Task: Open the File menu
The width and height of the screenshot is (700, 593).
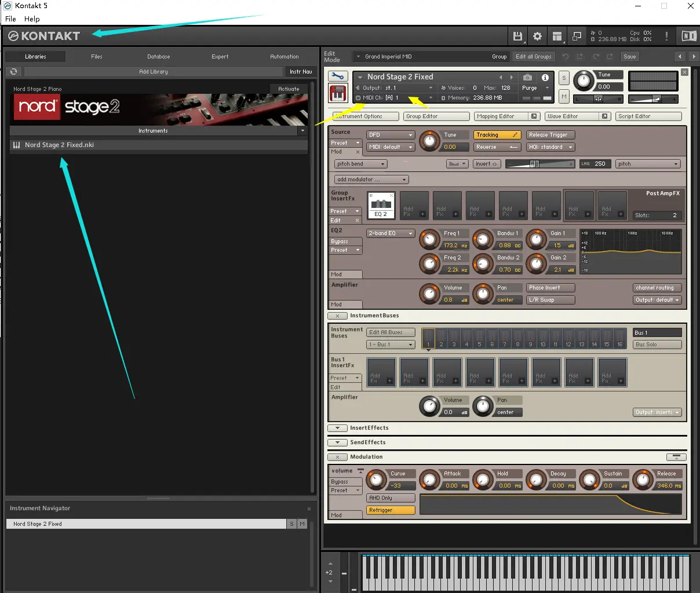Action: [10, 19]
